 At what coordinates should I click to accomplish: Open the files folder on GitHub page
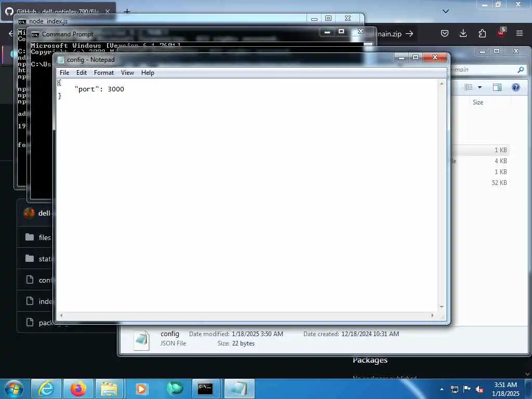click(x=45, y=237)
